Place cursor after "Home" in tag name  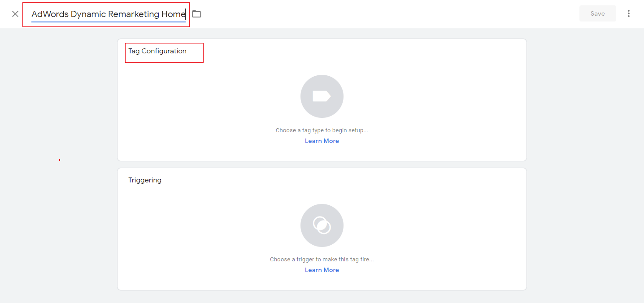click(x=186, y=14)
